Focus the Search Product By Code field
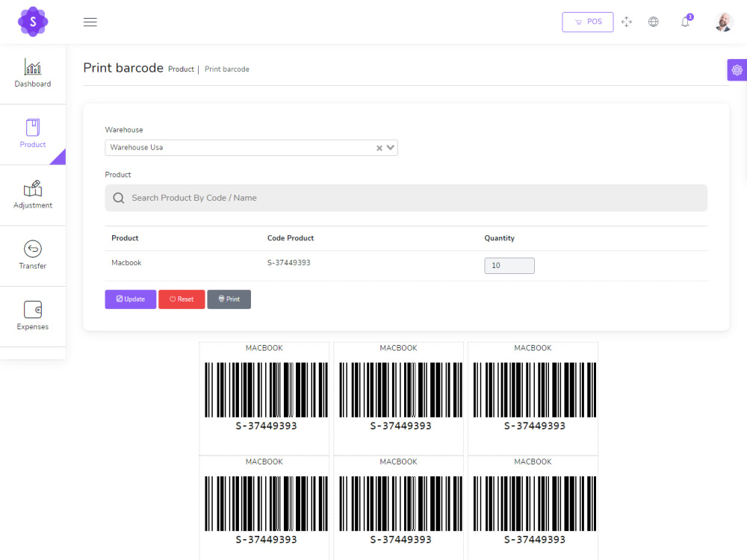 click(x=406, y=198)
